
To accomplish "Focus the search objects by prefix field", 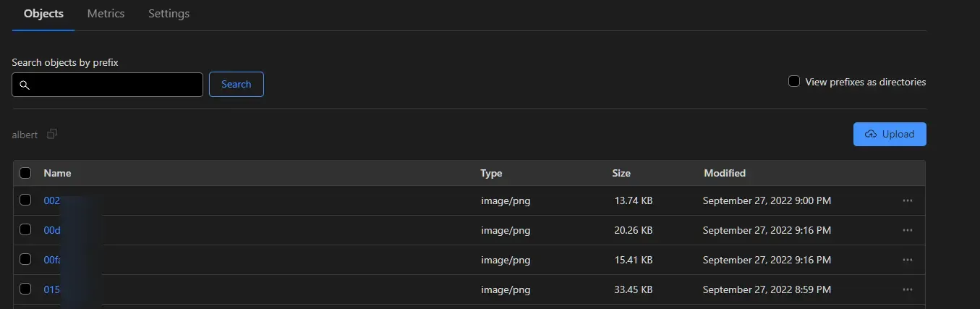I will (x=116, y=85).
